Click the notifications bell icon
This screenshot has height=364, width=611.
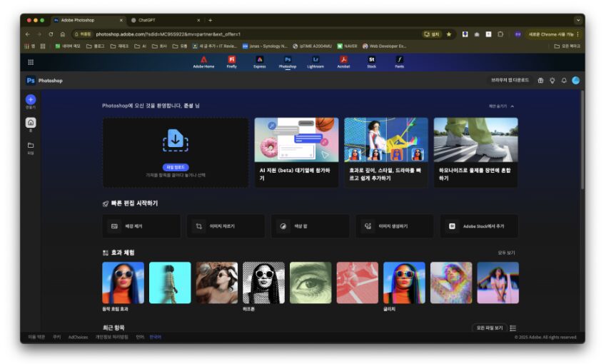click(x=564, y=81)
